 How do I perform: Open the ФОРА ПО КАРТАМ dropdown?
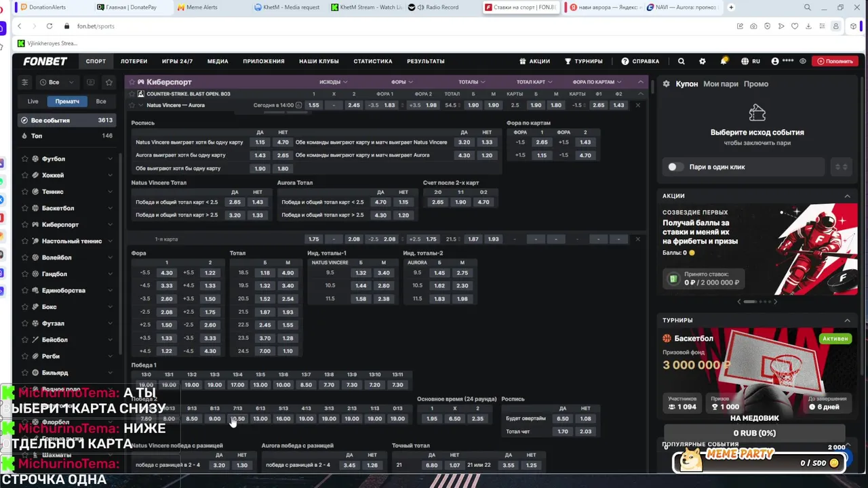pyautogui.click(x=597, y=82)
